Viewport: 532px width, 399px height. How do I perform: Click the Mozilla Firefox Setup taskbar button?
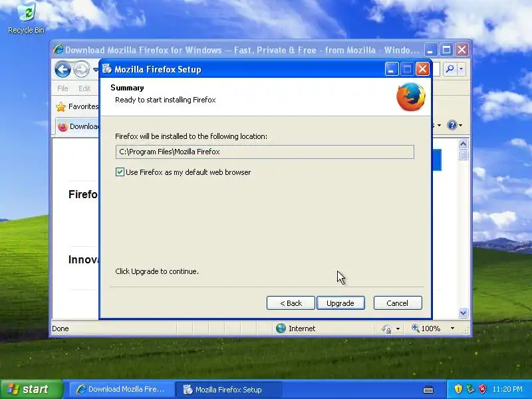pyautogui.click(x=228, y=390)
